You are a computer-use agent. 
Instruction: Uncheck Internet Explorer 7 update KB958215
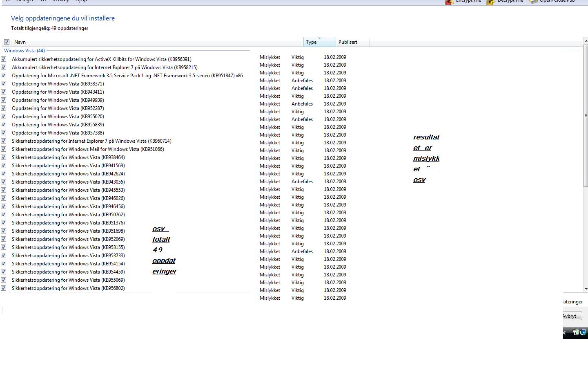(x=4, y=67)
